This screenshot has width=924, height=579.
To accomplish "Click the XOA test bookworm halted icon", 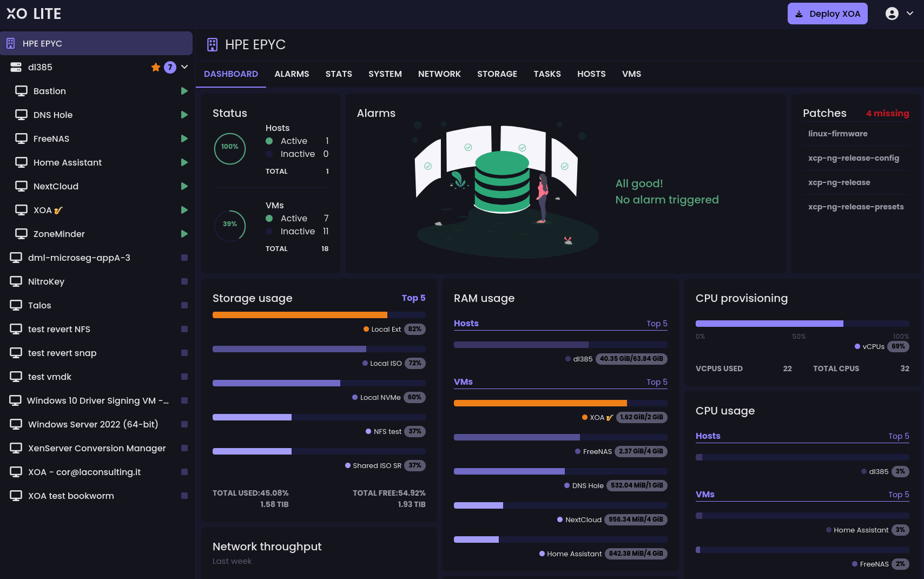I will pyautogui.click(x=184, y=496).
